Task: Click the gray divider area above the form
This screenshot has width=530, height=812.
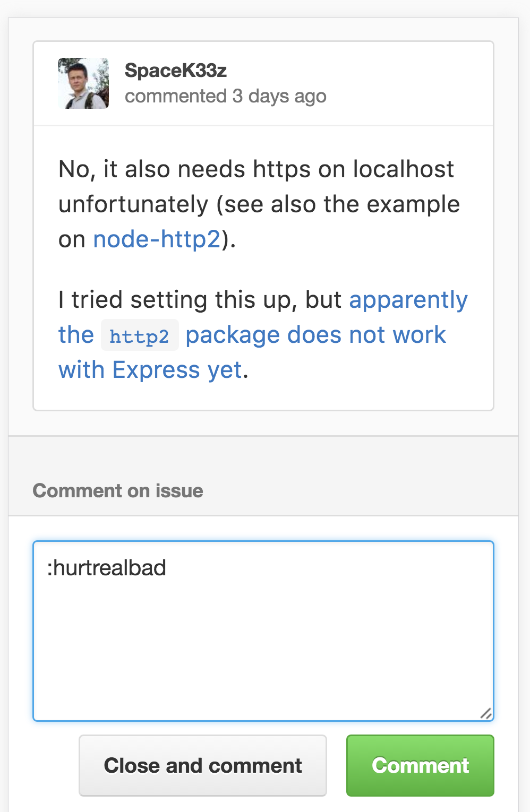Action: [x=263, y=456]
